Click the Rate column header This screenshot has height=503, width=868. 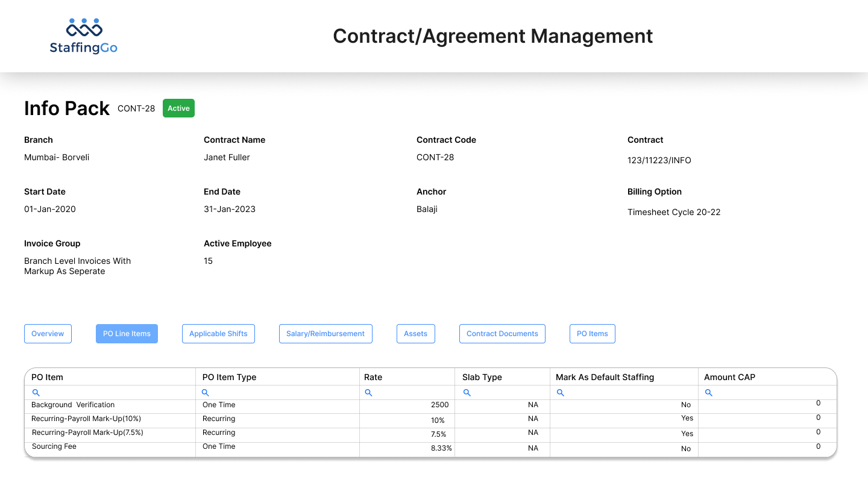click(373, 377)
